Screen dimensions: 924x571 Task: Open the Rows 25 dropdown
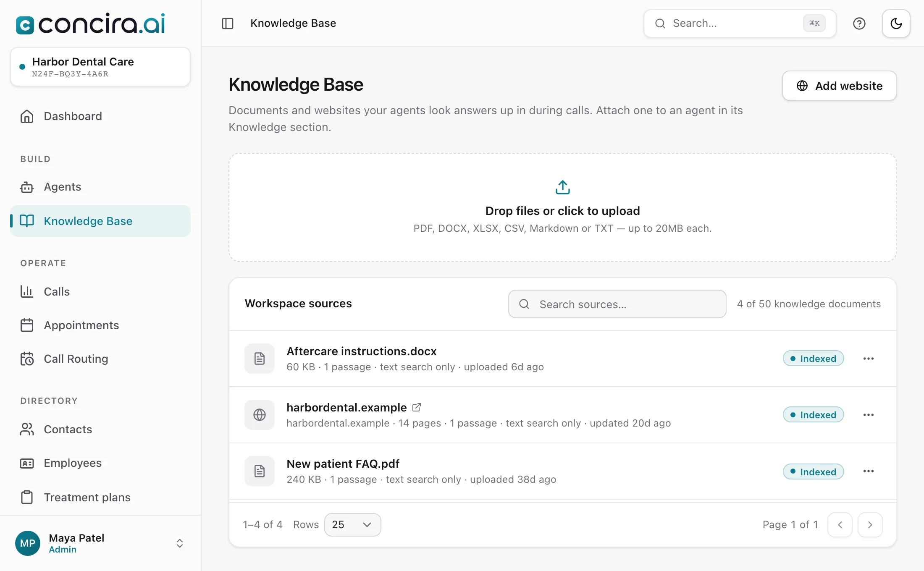(x=353, y=525)
